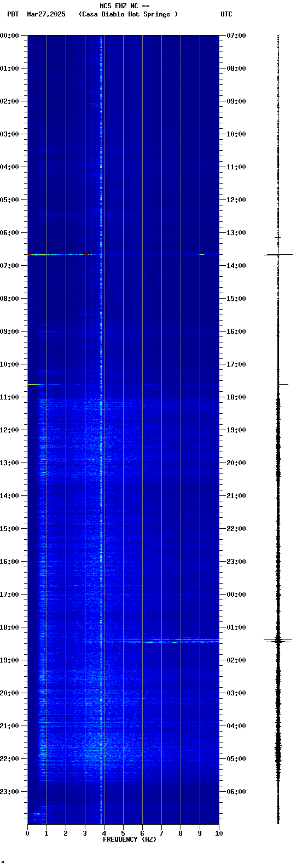
Task: Select the 02:00 label on UTC axis
Action: (x=236, y=660)
